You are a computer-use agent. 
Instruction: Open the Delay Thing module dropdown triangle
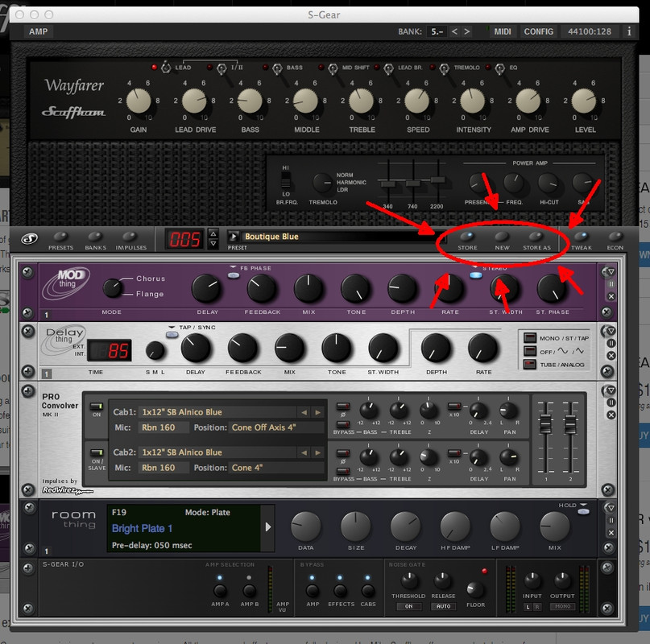click(611, 331)
